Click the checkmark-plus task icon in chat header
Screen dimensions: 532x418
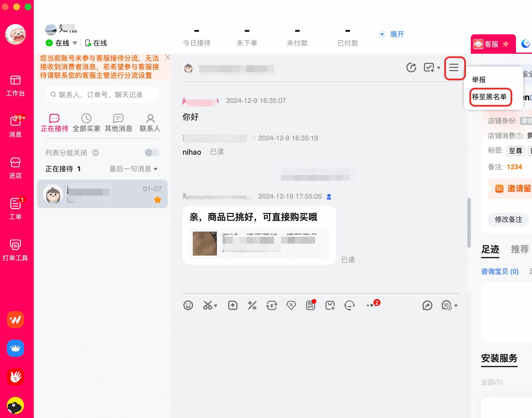pyautogui.click(x=429, y=68)
